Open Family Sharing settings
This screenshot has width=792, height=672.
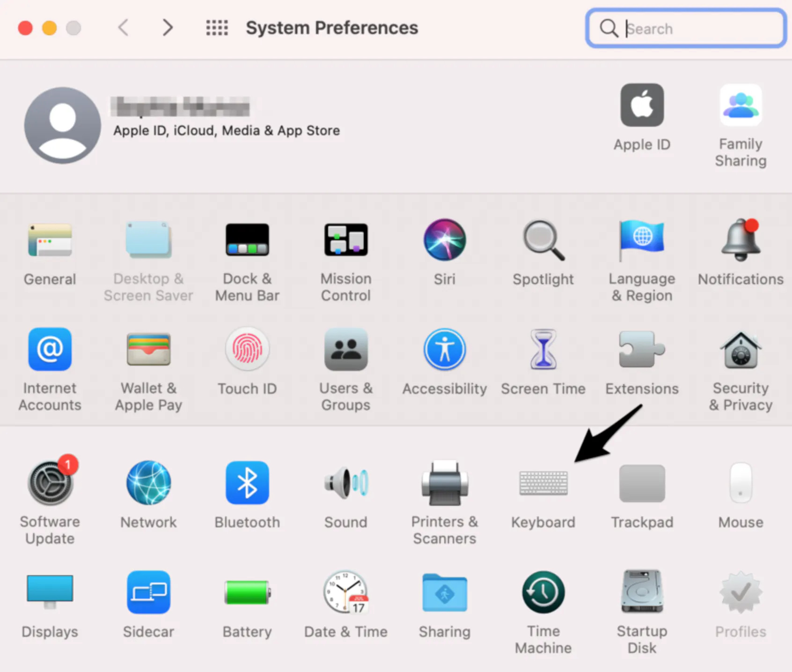point(741,105)
